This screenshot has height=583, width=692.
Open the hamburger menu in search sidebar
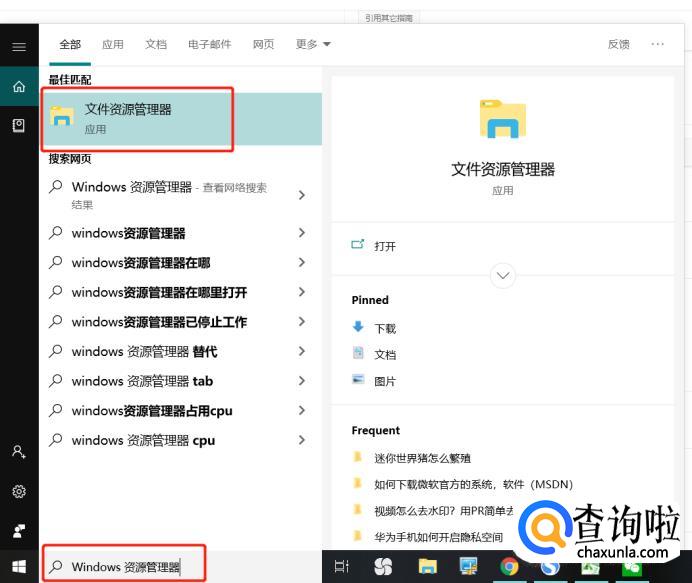(x=19, y=47)
